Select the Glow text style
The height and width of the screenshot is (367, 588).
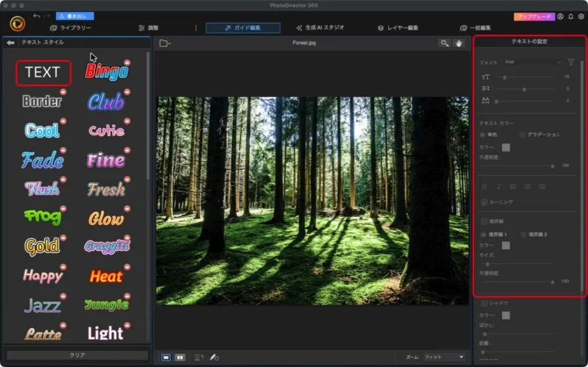(x=106, y=218)
